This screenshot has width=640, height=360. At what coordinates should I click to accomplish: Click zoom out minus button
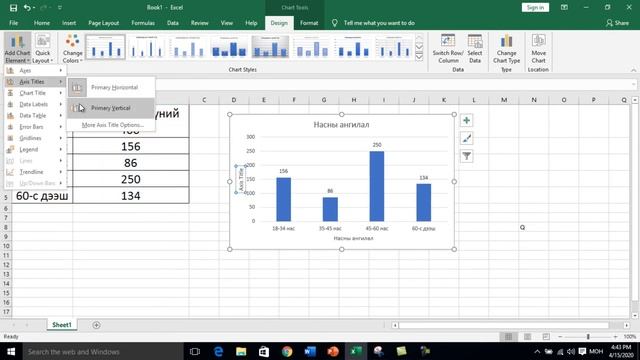[560, 336]
